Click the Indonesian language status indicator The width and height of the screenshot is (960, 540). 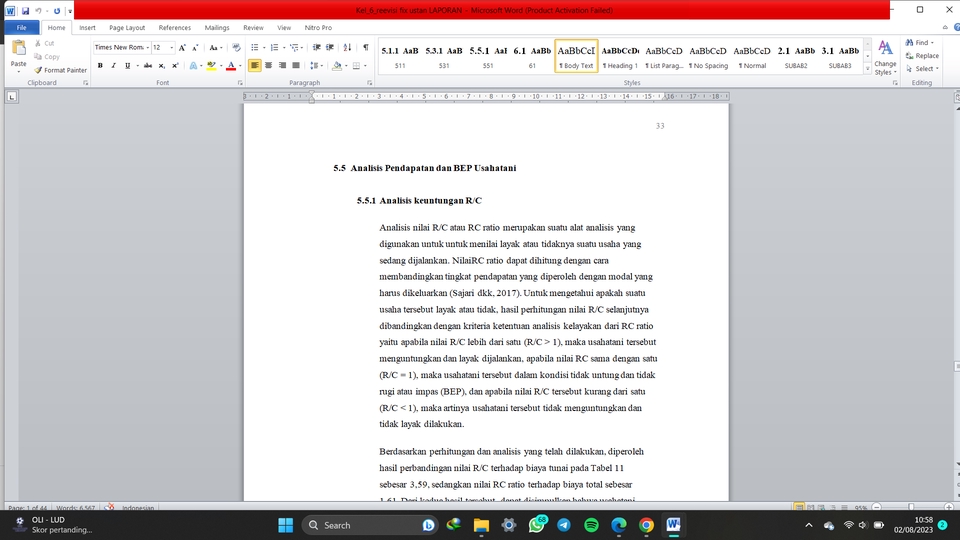click(x=138, y=508)
